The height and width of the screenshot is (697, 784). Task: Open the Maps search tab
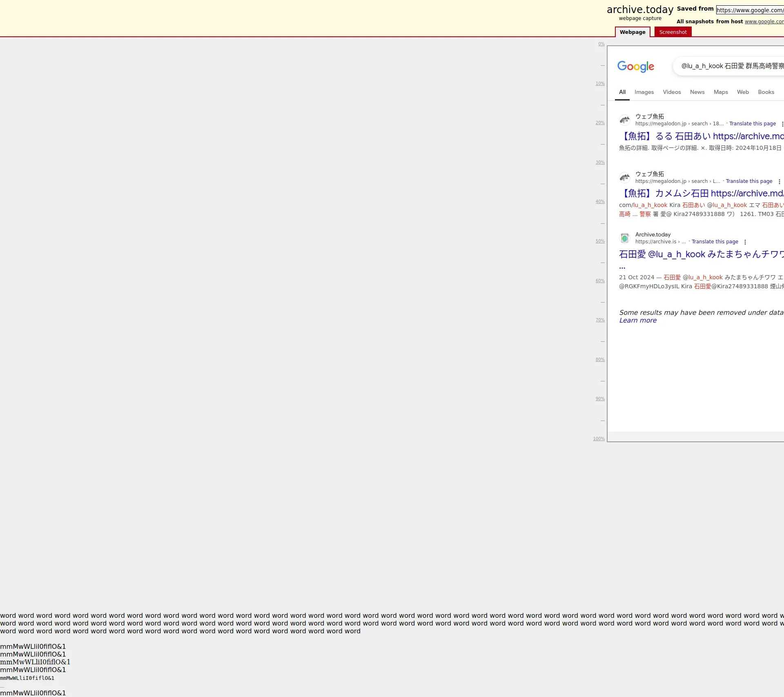pos(720,92)
